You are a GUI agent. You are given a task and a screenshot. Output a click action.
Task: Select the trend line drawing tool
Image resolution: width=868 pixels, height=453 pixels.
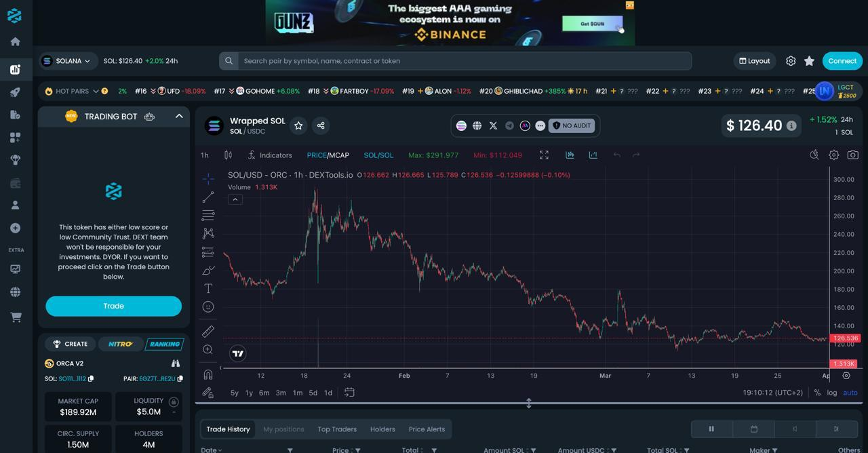[x=208, y=197]
